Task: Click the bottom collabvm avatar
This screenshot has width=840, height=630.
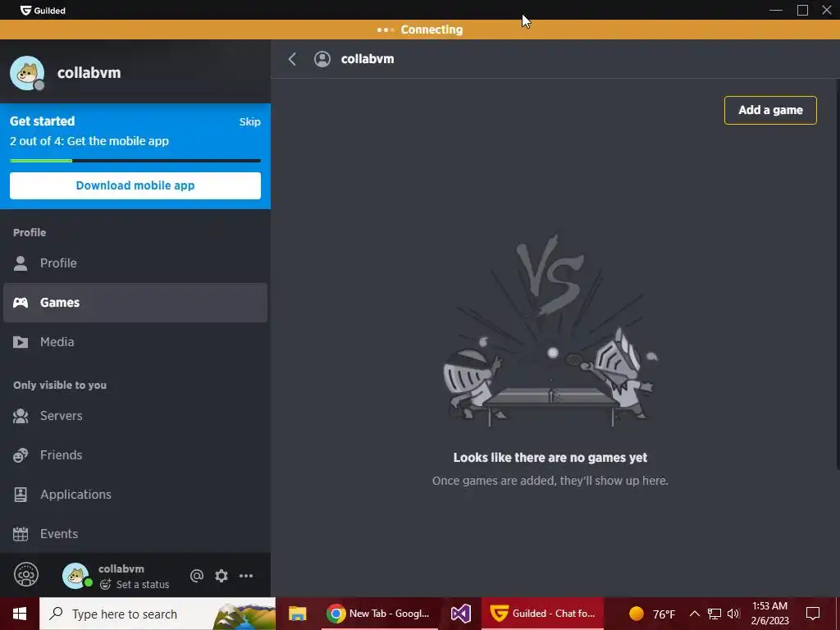Action: (75, 576)
